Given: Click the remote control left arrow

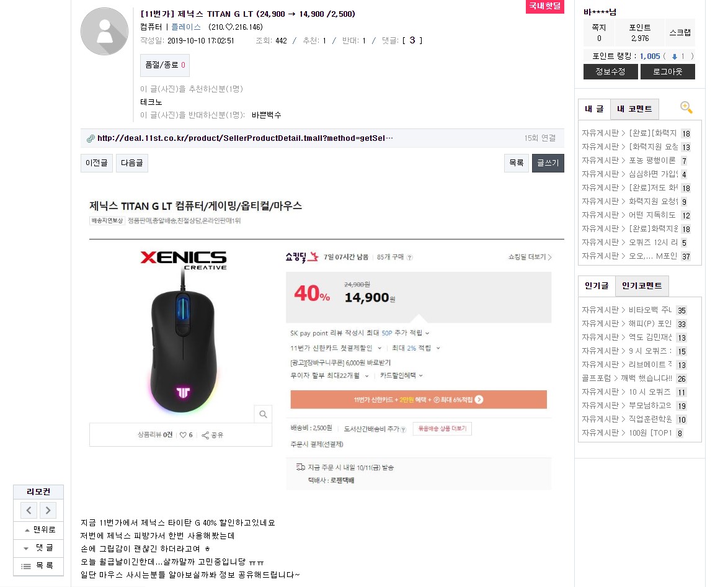Looking at the screenshot, I should [29, 511].
